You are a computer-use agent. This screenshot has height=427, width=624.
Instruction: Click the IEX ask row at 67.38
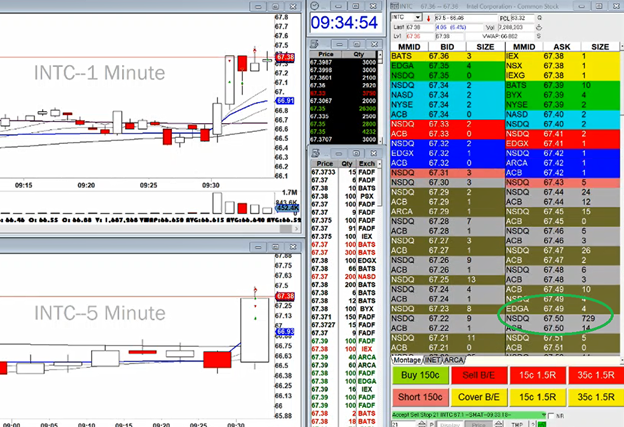(558, 57)
